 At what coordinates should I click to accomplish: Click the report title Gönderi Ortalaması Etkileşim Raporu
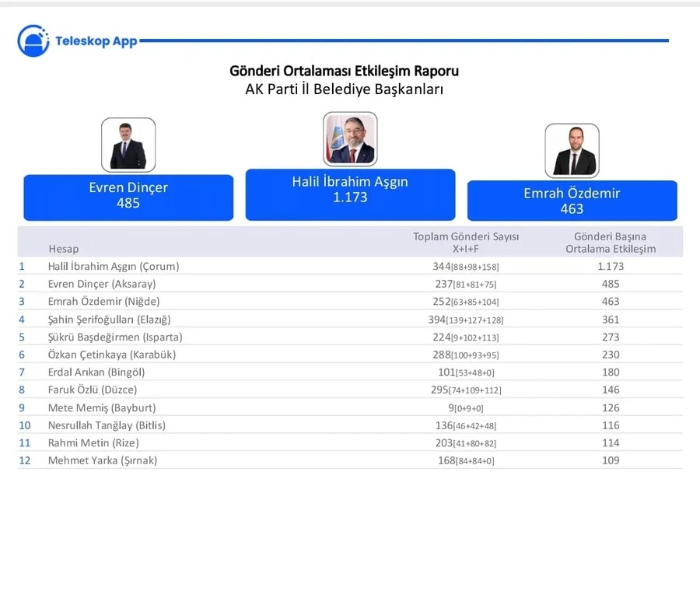(344, 71)
